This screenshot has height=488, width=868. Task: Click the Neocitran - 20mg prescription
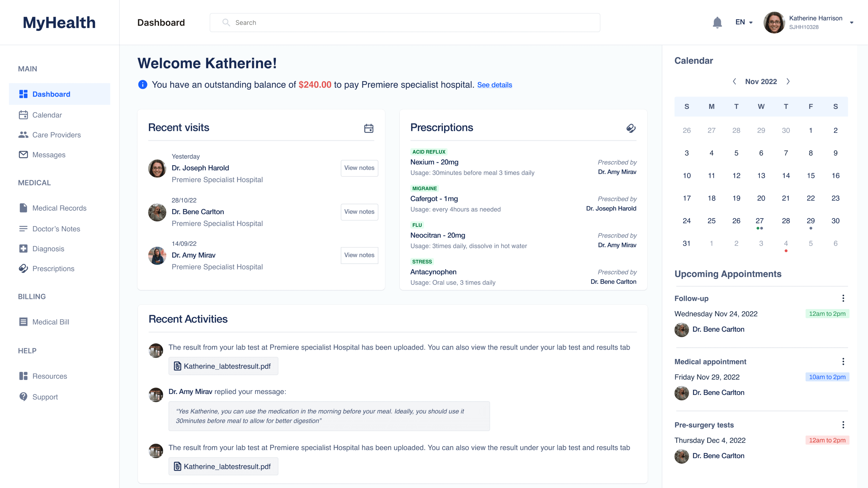(437, 235)
